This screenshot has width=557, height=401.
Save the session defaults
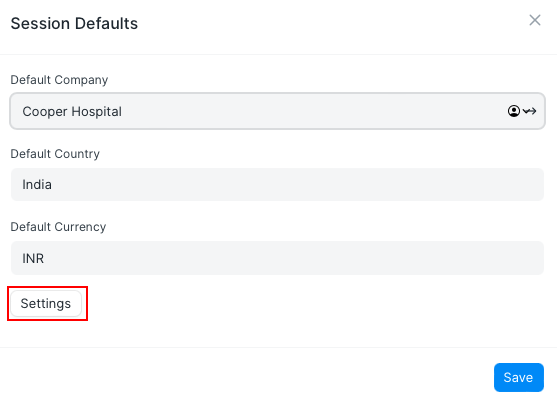tap(519, 377)
